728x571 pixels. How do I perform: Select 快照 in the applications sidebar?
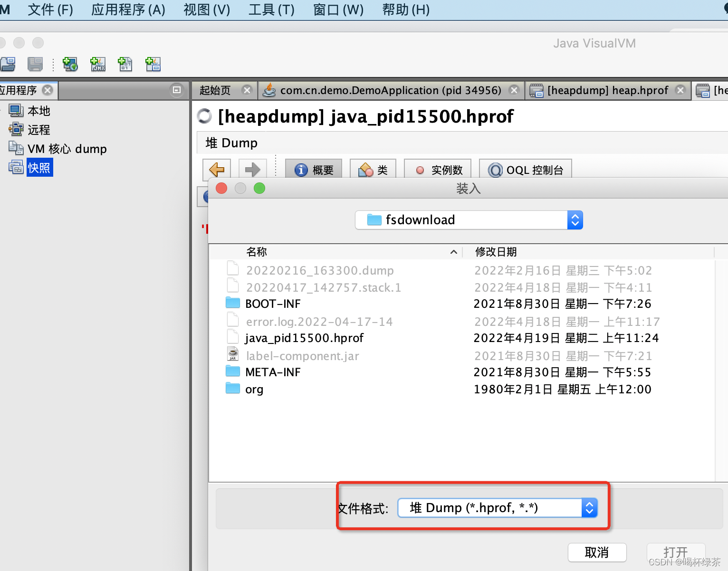39,167
